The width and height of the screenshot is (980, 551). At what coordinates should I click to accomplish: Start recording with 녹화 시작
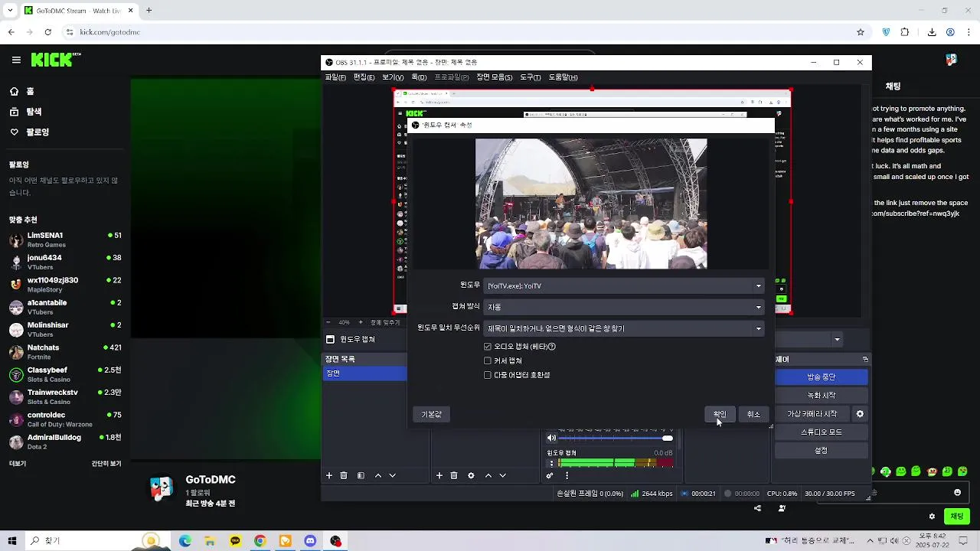pos(822,396)
